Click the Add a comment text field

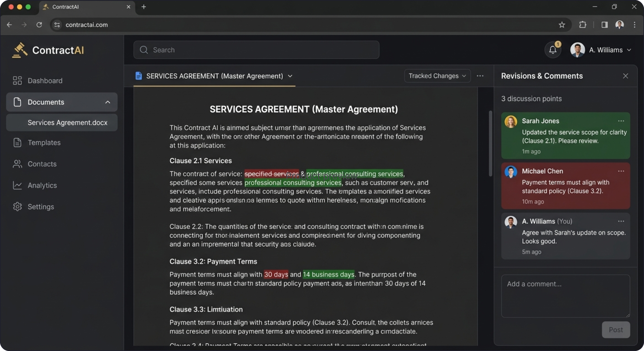tap(565, 295)
